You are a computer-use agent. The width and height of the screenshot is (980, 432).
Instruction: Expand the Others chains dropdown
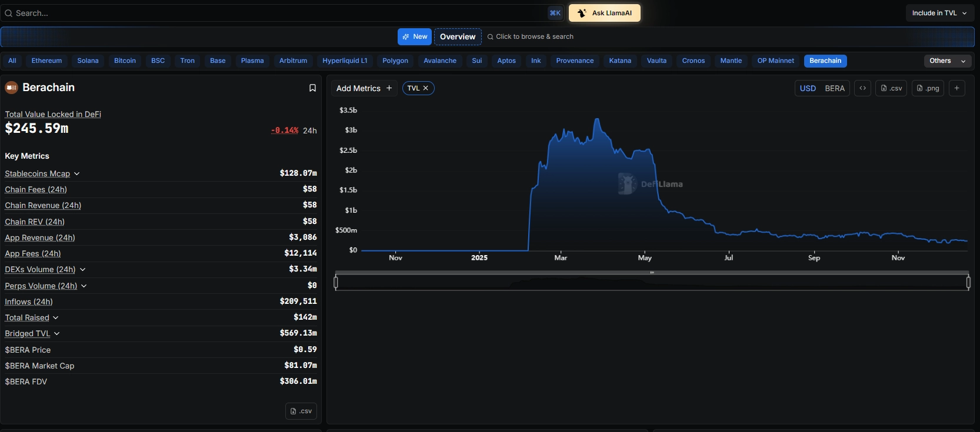[x=947, y=61]
